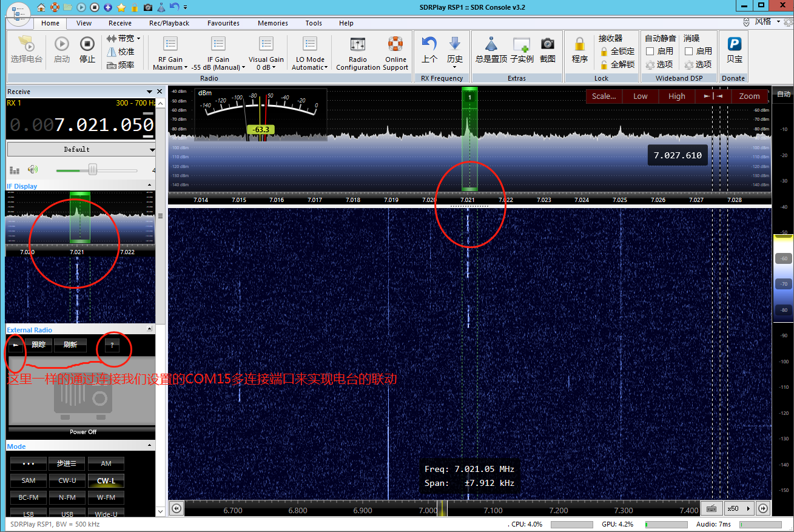Click the lifebuoy icon in quick access toolbar
The height and width of the screenshot is (532, 794).
(x=54, y=7)
